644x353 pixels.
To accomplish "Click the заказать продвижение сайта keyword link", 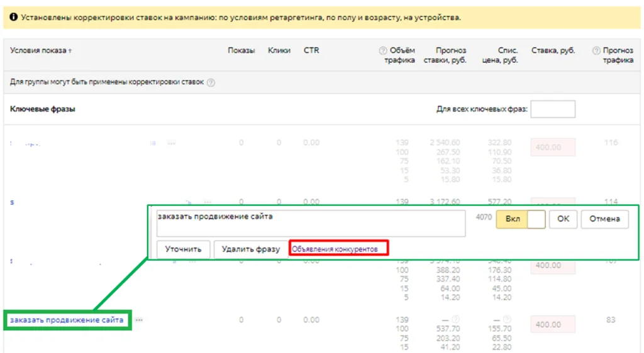I will pyautogui.click(x=67, y=320).
